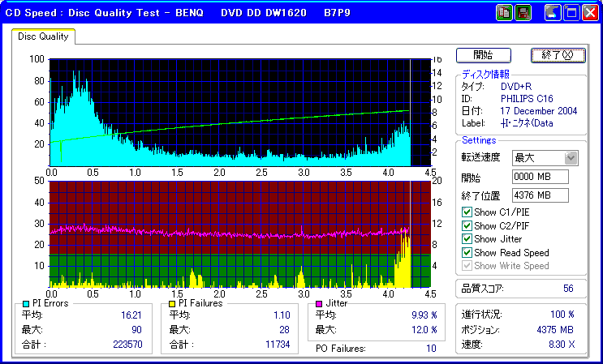Toggle the Show Read Speed checkbox
The height and width of the screenshot is (364, 603).
pyautogui.click(x=467, y=252)
